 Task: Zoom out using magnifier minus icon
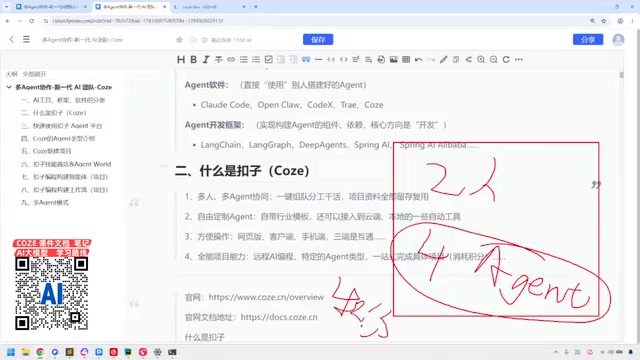(x=493, y=60)
